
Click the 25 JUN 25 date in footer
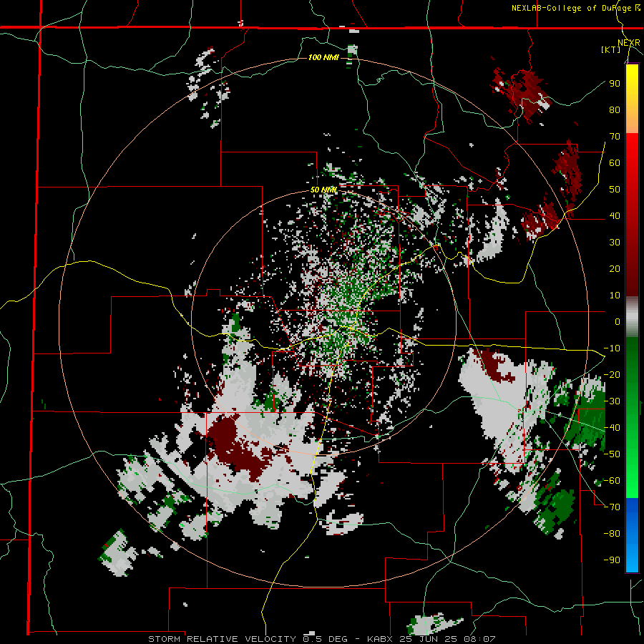[x=429, y=639]
